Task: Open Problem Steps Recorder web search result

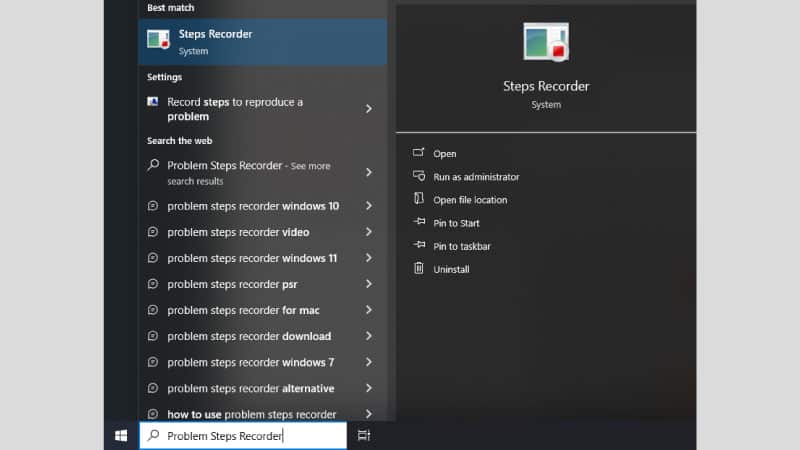Action: click(x=262, y=172)
